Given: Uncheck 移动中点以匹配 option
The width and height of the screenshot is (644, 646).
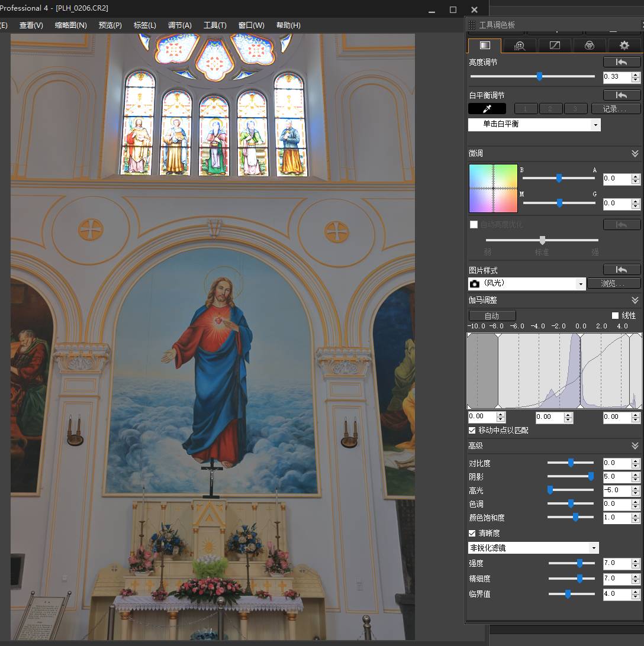Looking at the screenshot, I should (x=472, y=430).
